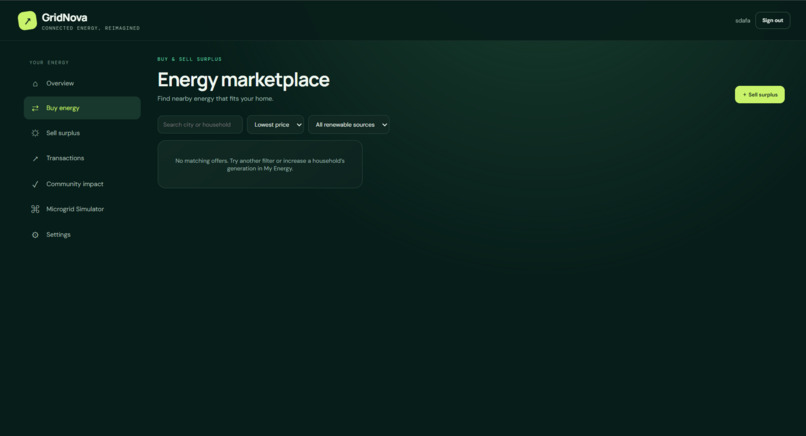Screen dimensions: 806x436
Task: Open the Lowest price sort dropdown
Action: pyautogui.click(x=276, y=124)
